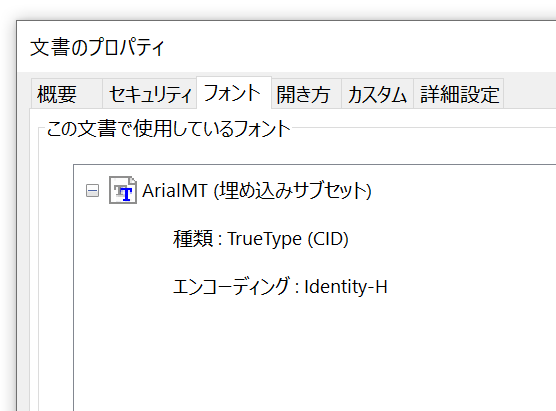This screenshot has height=411, width=556.
Task: Open the カスタム tab
Action: (x=377, y=94)
